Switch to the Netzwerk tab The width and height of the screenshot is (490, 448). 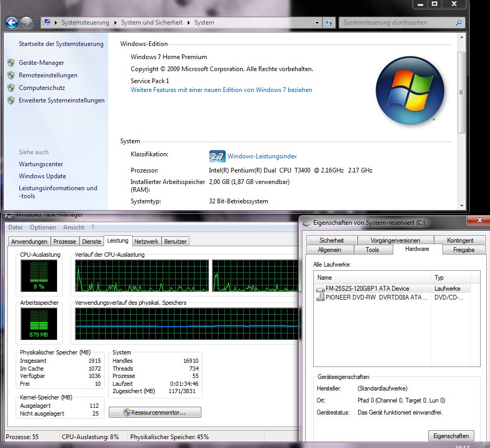(146, 242)
